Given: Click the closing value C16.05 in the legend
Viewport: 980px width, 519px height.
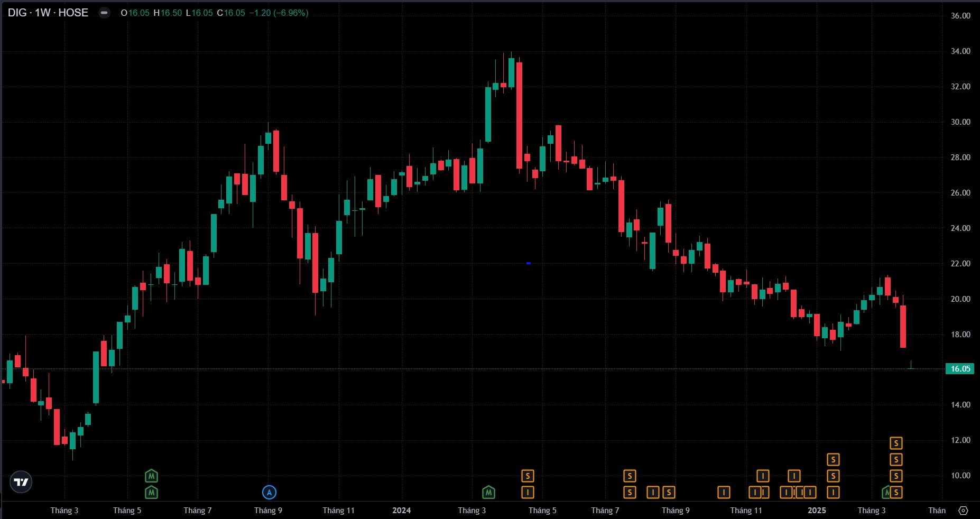Looking at the screenshot, I should pos(231,13).
